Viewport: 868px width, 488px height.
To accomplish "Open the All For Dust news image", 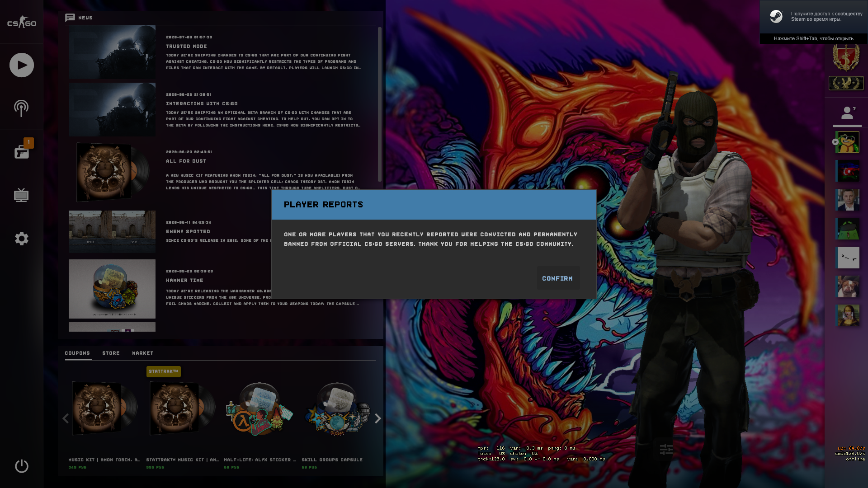I will (x=112, y=172).
